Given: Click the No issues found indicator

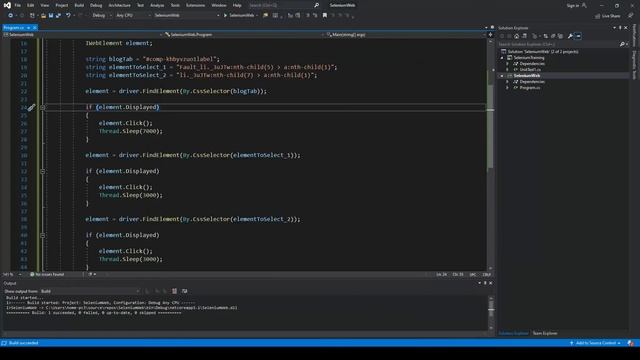Looking at the screenshot, I should [x=47, y=275].
